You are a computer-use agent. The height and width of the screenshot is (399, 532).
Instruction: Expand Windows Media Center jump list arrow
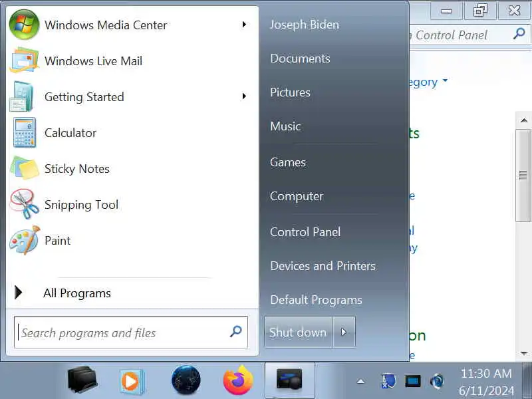point(244,25)
